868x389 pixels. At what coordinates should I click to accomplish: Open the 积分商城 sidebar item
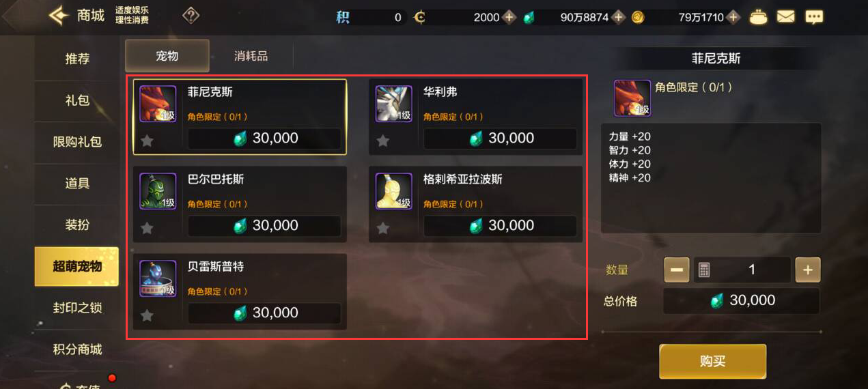(77, 349)
